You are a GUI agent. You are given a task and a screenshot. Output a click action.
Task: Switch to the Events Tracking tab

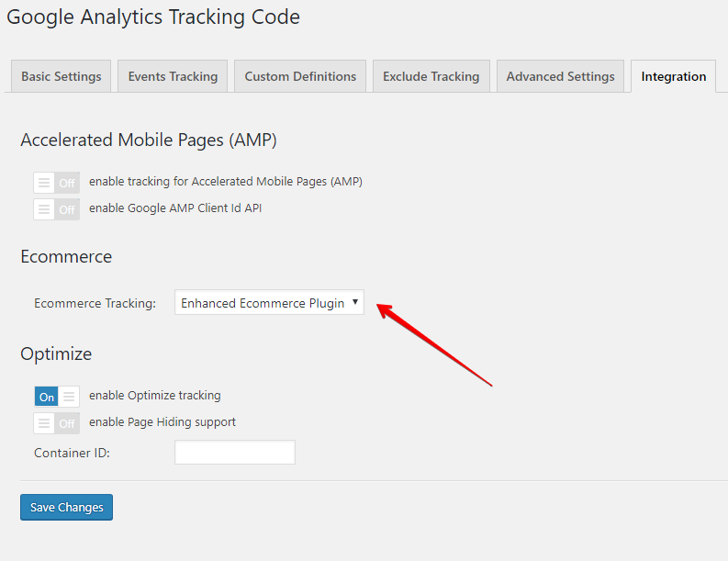173,76
